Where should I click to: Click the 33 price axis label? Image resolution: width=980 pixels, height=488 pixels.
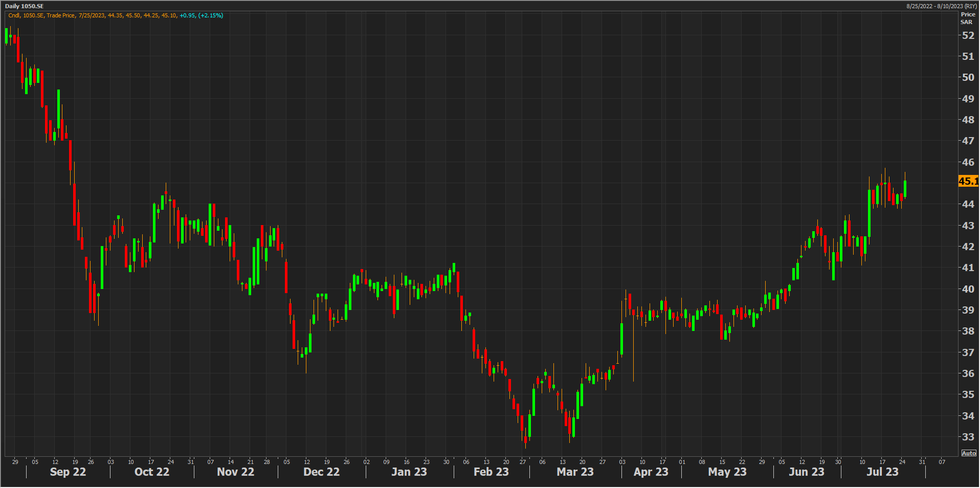click(x=968, y=437)
